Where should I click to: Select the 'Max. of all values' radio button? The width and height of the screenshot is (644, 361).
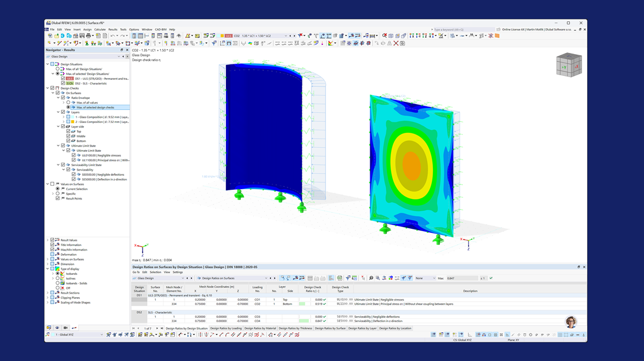click(x=68, y=102)
